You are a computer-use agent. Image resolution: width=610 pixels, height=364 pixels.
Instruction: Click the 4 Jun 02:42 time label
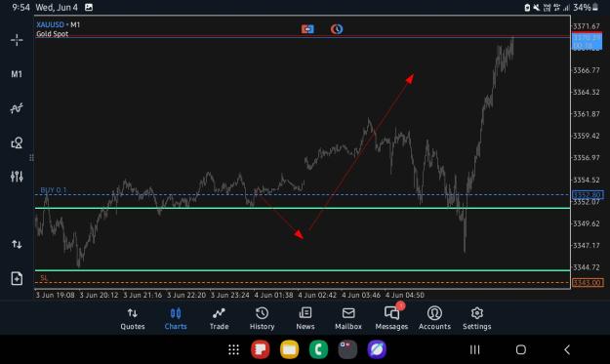tap(317, 295)
